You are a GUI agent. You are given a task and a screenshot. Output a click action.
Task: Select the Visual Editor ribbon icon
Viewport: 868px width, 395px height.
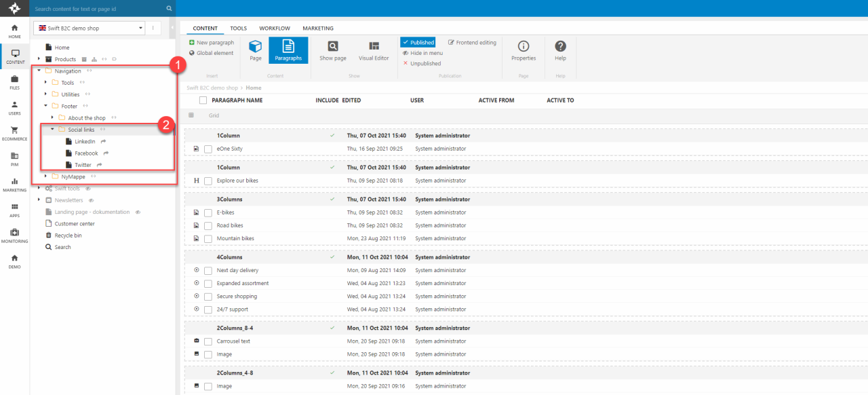(374, 50)
